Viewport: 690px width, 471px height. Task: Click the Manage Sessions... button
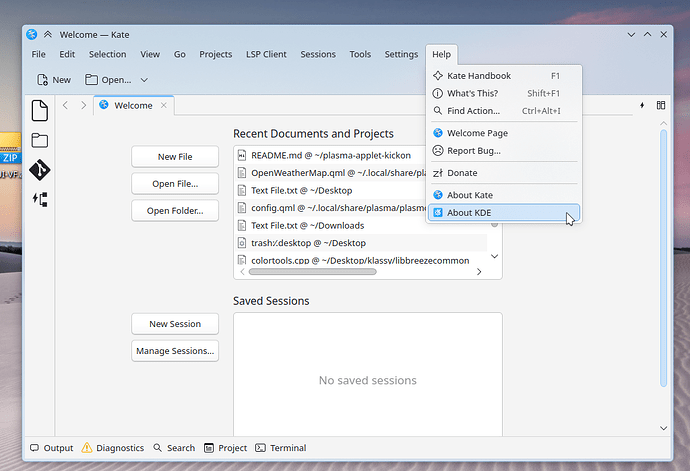(175, 351)
